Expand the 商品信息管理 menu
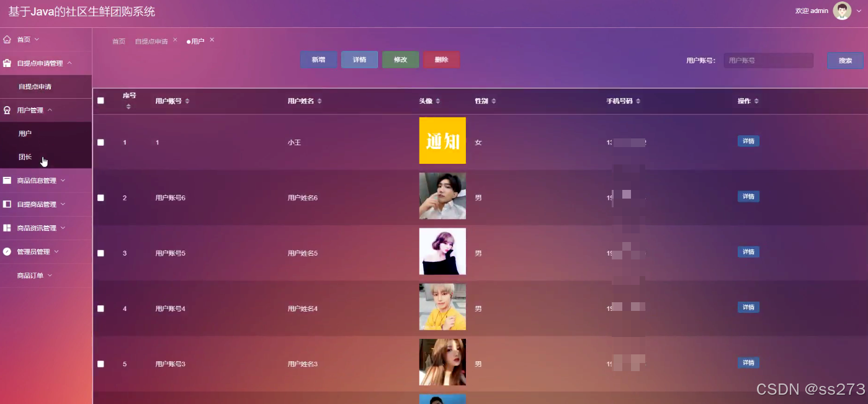 pyautogui.click(x=63, y=181)
